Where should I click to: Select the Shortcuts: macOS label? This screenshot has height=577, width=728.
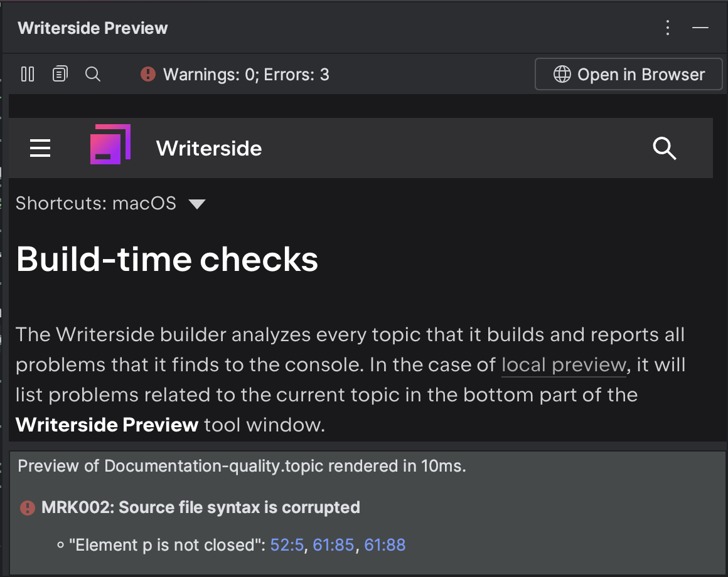pos(96,203)
